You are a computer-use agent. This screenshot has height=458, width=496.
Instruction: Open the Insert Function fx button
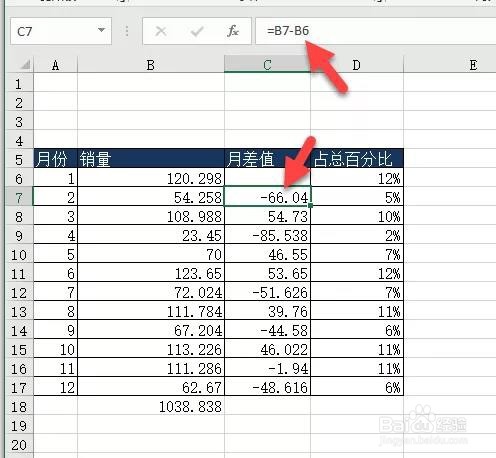[x=233, y=31]
